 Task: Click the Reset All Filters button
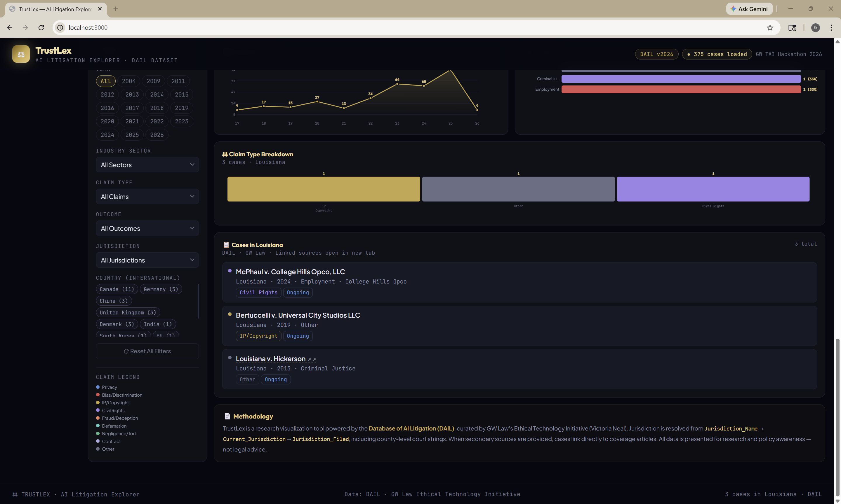tap(147, 351)
